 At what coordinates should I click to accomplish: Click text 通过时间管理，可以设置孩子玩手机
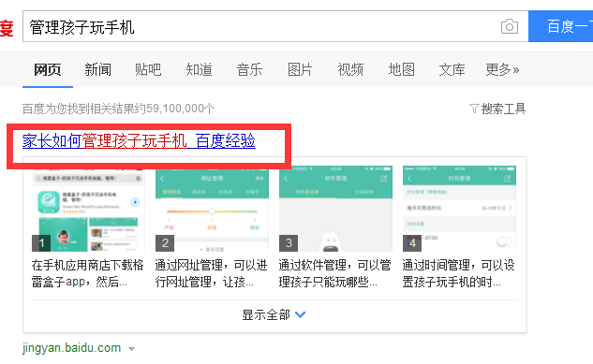(x=459, y=273)
